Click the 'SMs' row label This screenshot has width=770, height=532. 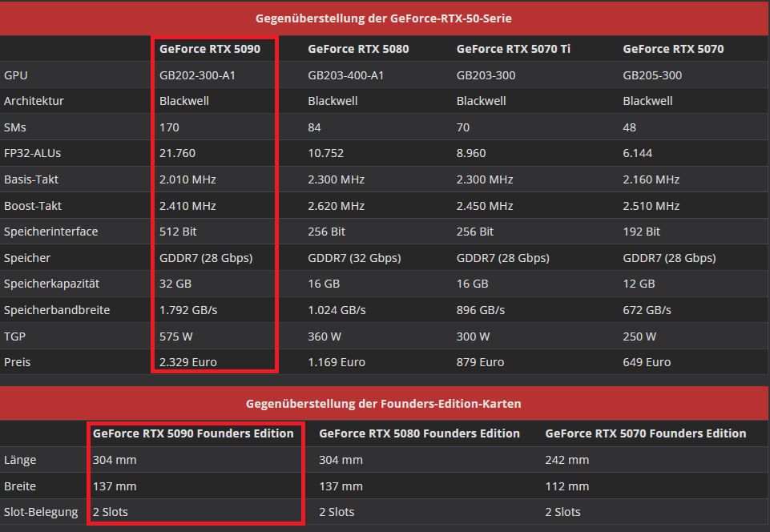pos(14,127)
